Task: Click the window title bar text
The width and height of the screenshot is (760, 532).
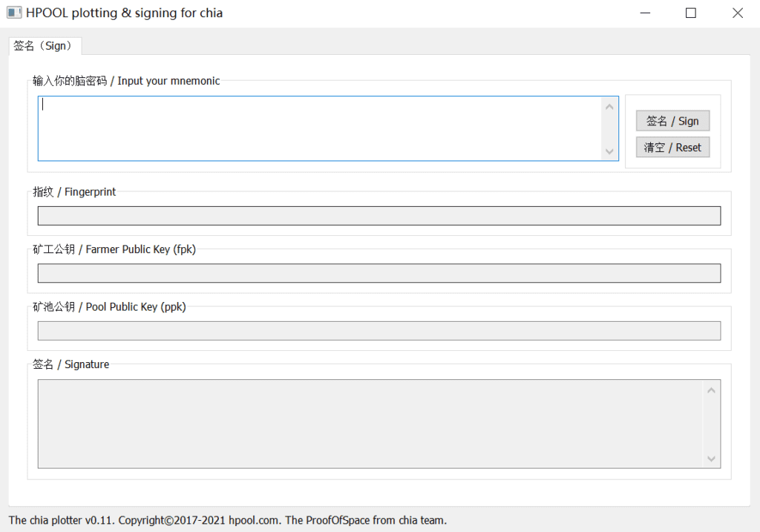Action: point(124,13)
